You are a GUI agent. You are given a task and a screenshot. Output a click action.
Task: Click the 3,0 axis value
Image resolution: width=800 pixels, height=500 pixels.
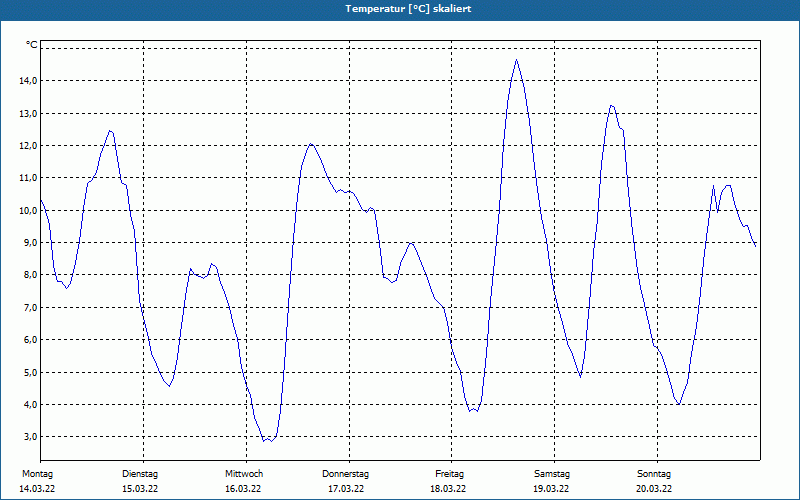[x=30, y=436]
